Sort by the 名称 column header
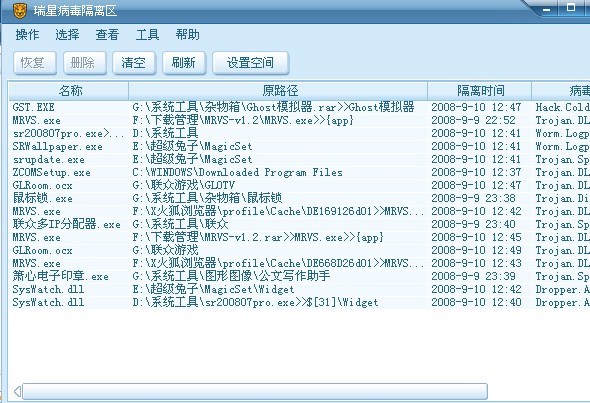 tap(69, 91)
